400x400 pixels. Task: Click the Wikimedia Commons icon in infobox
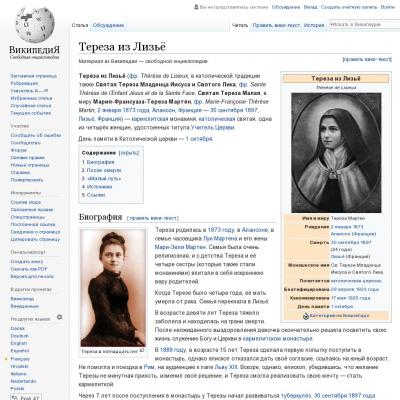[x=306, y=316]
